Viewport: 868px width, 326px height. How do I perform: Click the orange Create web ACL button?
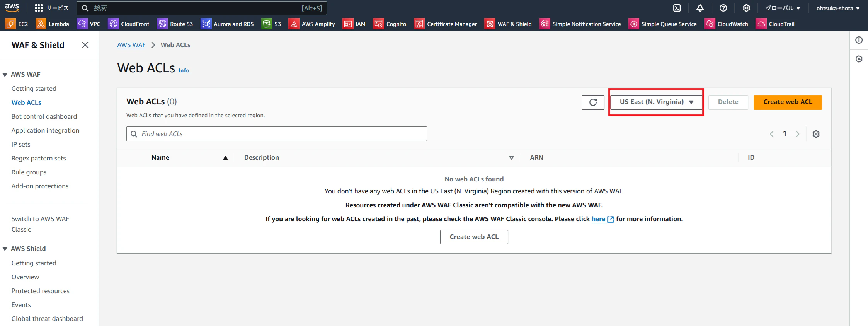(x=788, y=102)
